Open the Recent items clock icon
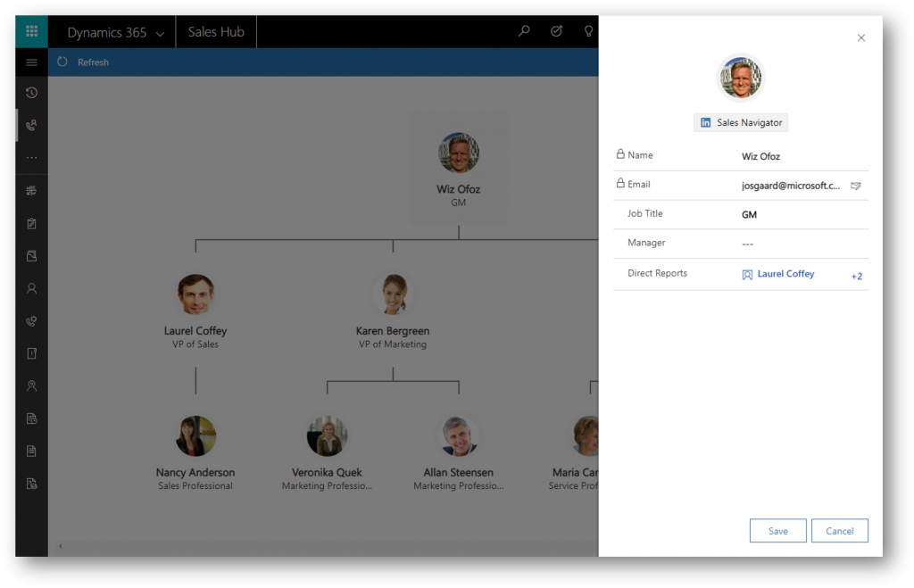 point(31,93)
